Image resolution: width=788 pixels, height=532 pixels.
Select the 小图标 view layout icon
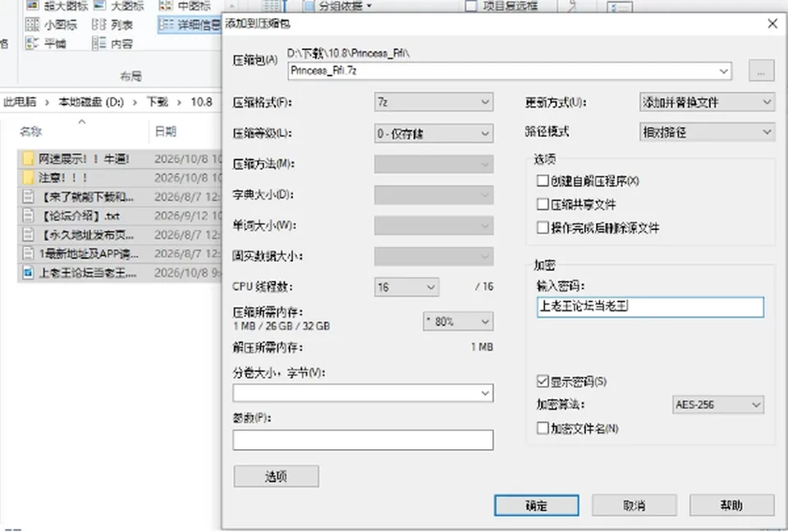point(32,25)
